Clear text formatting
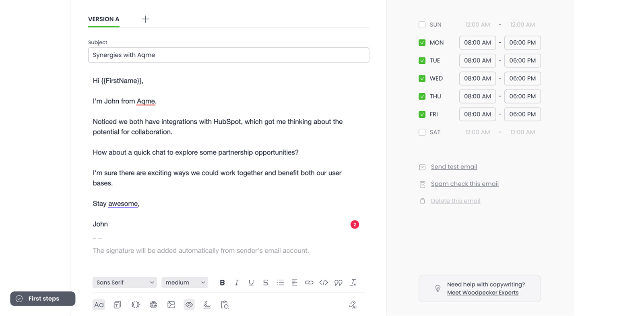644x316 pixels. [x=353, y=283]
